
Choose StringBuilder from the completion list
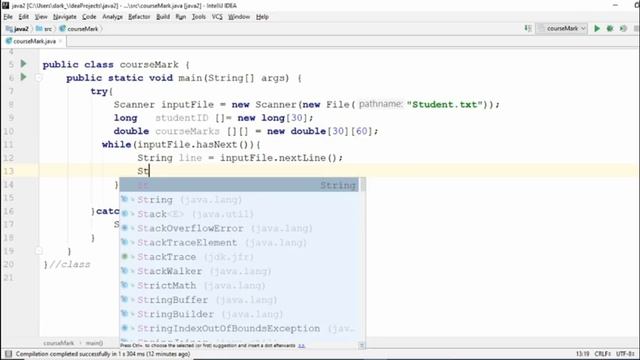tap(239, 314)
